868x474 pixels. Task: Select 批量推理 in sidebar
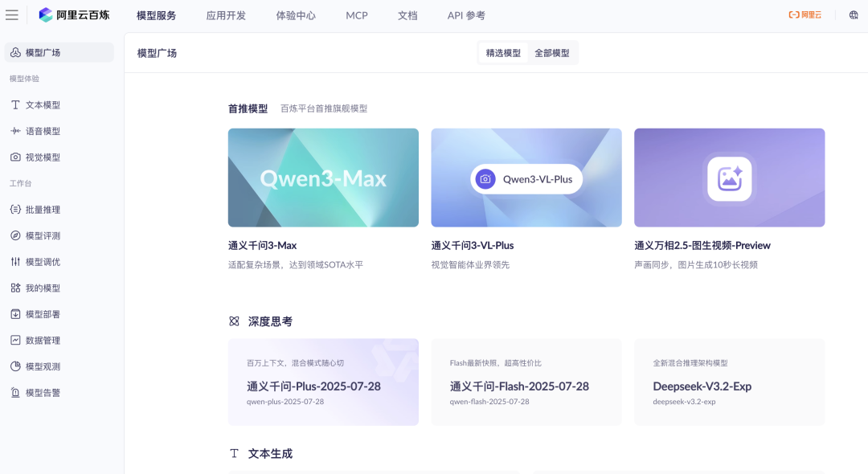(59, 210)
